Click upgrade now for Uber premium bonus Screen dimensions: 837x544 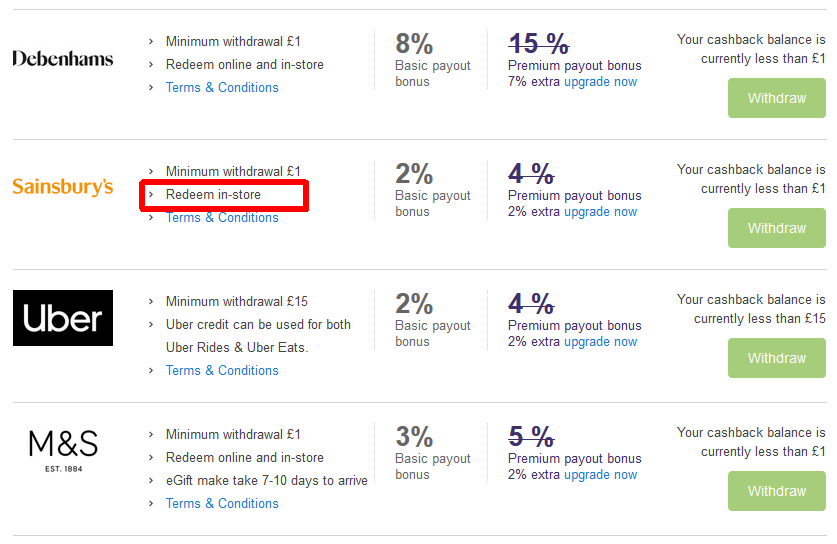click(x=601, y=342)
